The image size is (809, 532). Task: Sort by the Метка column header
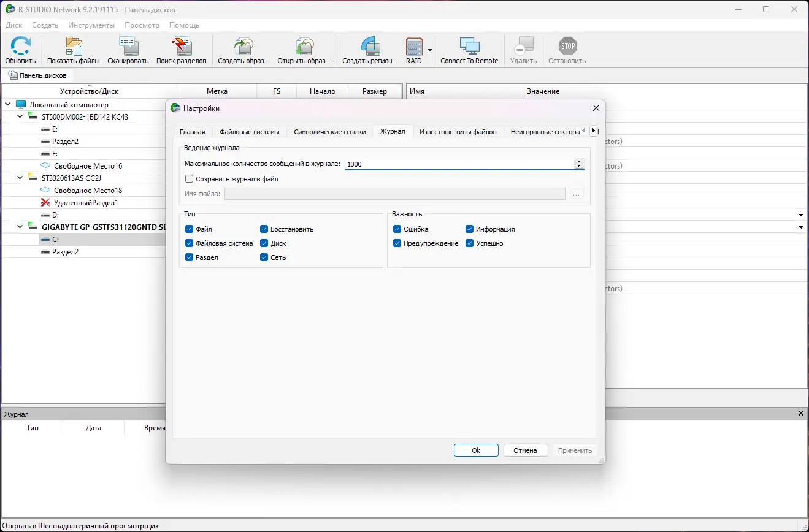(217, 91)
